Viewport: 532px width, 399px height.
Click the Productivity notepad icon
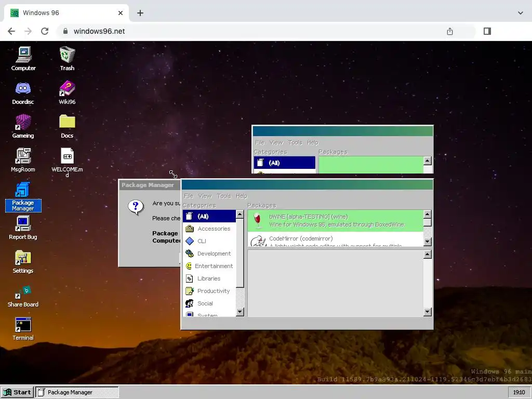(x=190, y=291)
